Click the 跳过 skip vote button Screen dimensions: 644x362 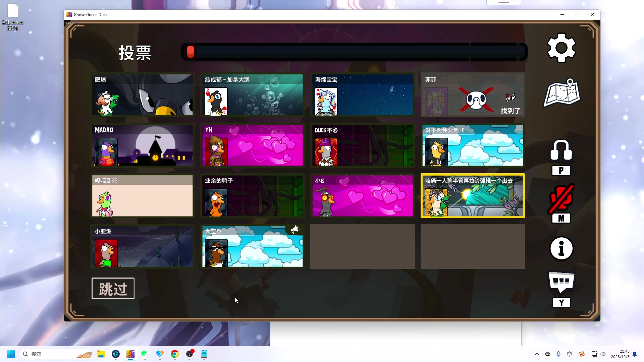[x=113, y=288]
